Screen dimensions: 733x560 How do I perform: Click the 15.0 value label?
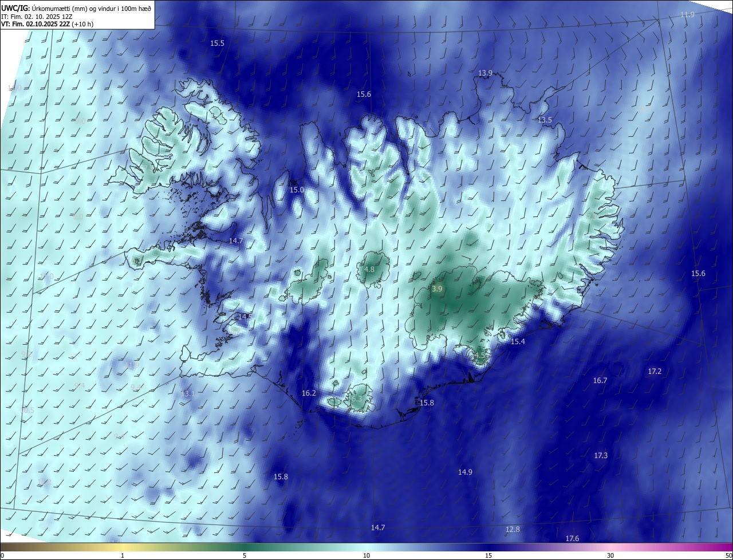(x=297, y=190)
